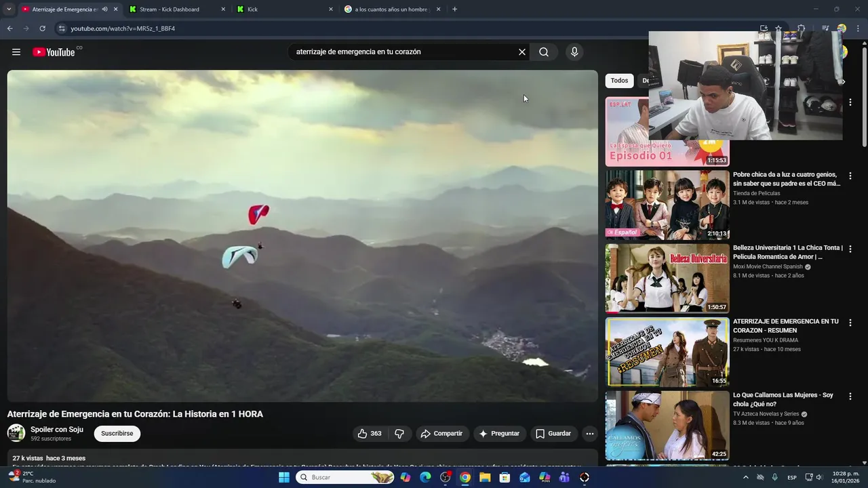Open the four genios kids thumbnail
868x488 pixels.
click(667, 205)
